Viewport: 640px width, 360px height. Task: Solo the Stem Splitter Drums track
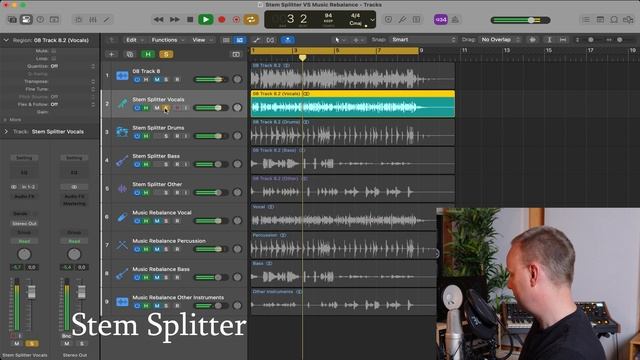pos(166,136)
